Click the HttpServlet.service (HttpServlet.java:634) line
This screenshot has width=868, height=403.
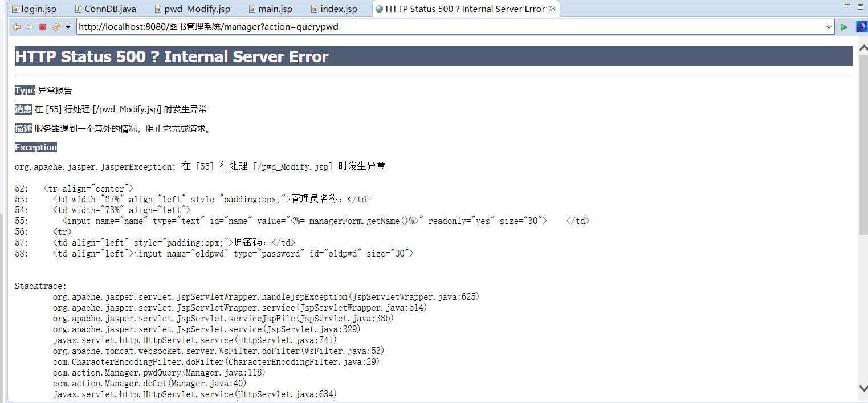pyautogui.click(x=195, y=394)
